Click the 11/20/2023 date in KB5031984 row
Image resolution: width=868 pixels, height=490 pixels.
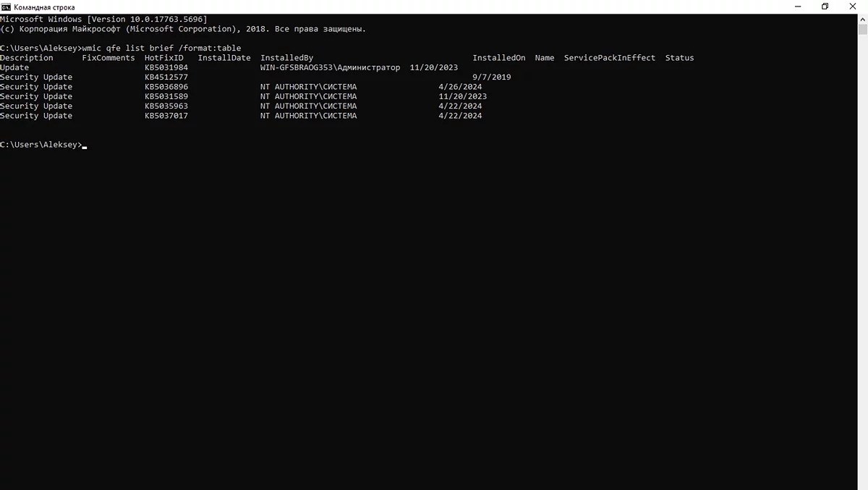[434, 67]
